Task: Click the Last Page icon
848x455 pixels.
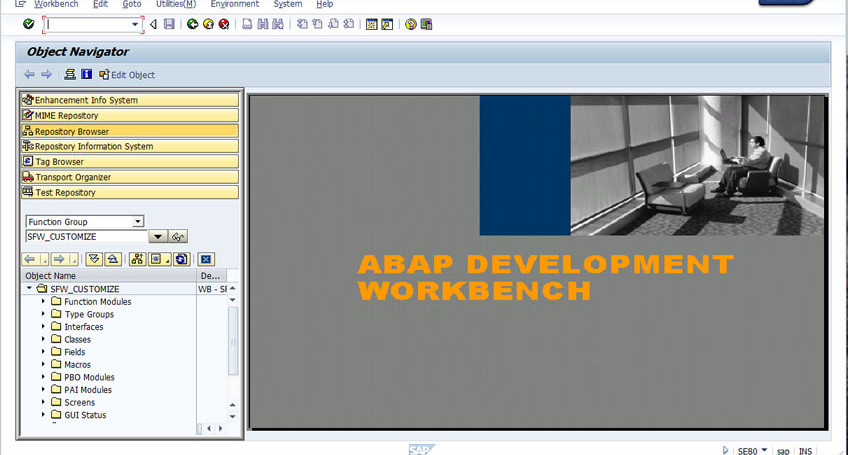Action: pos(349,24)
